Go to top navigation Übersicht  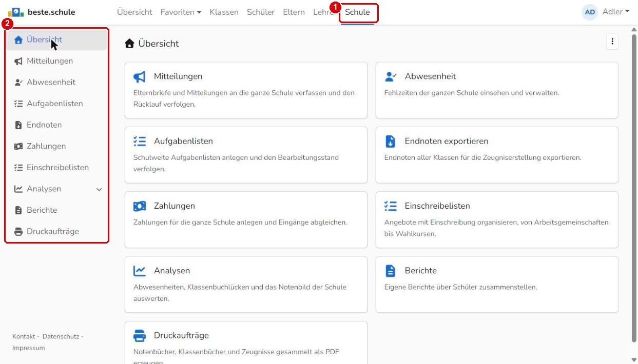pos(134,12)
